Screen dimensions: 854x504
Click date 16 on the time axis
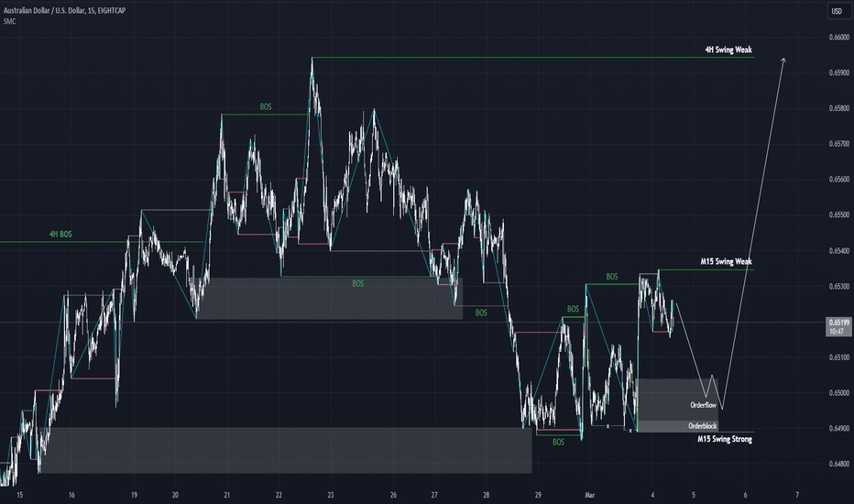coord(71,495)
